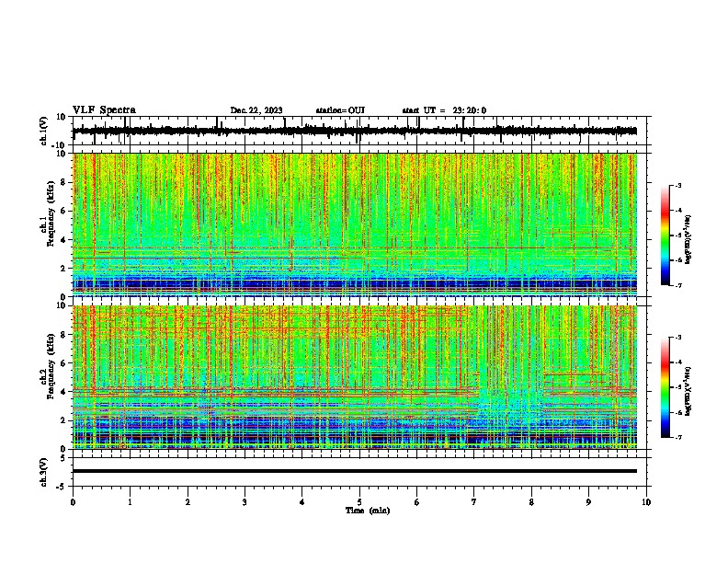
Task: Click inside the ch.2 frequency spectrogram
Action: tap(355, 377)
